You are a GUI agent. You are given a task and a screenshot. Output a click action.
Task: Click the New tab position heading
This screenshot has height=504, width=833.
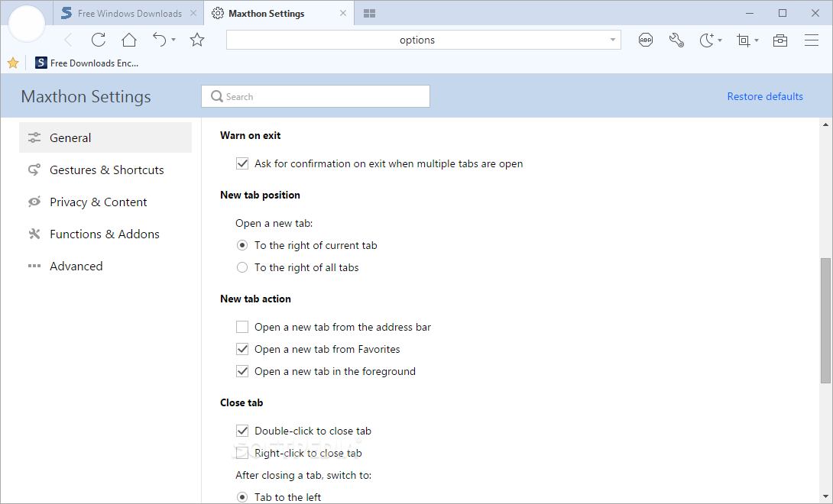[261, 195]
